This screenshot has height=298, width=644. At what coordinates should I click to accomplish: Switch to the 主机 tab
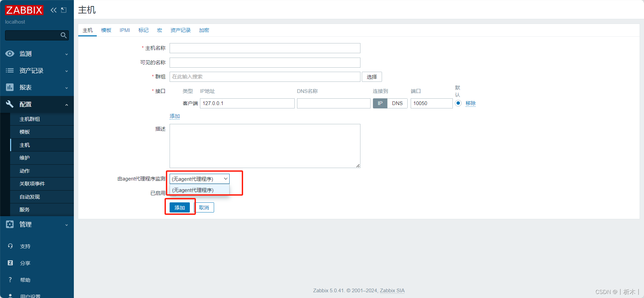[x=88, y=30]
